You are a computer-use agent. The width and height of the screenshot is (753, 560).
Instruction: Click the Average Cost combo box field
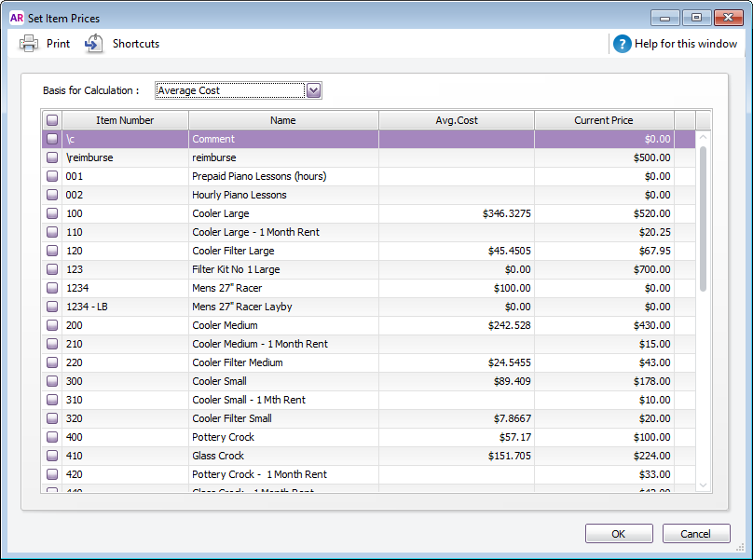coord(229,90)
